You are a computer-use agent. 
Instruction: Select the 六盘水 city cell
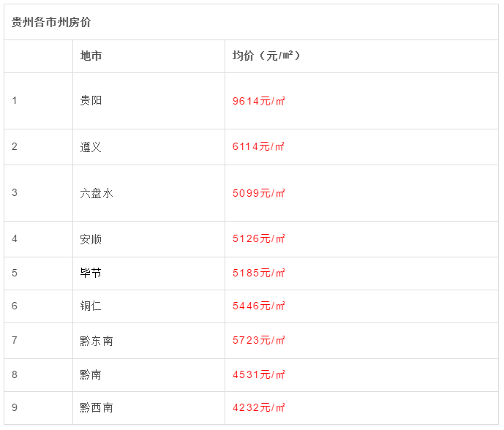(97, 193)
